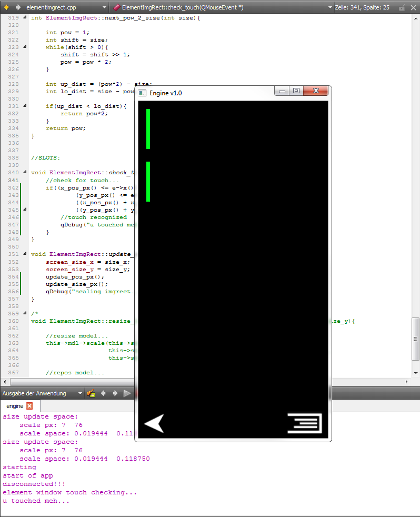Open the elementimgrect.cpp file dropdown
The height and width of the screenshot is (517, 420).
[x=105, y=7]
